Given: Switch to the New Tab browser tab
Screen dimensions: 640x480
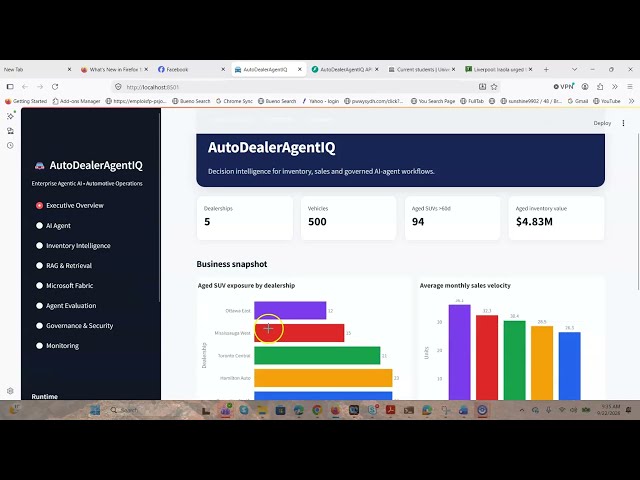Looking at the screenshot, I should click(33, 69).
